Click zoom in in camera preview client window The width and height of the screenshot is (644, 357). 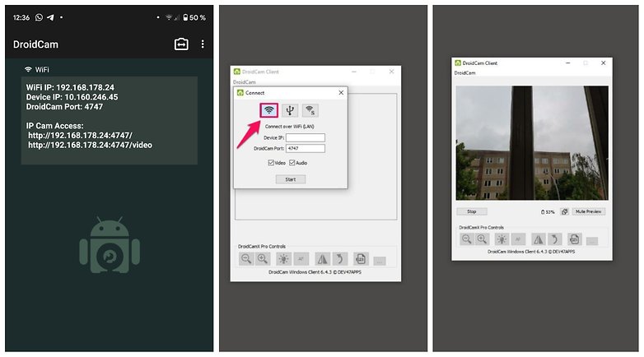[482, 239]
